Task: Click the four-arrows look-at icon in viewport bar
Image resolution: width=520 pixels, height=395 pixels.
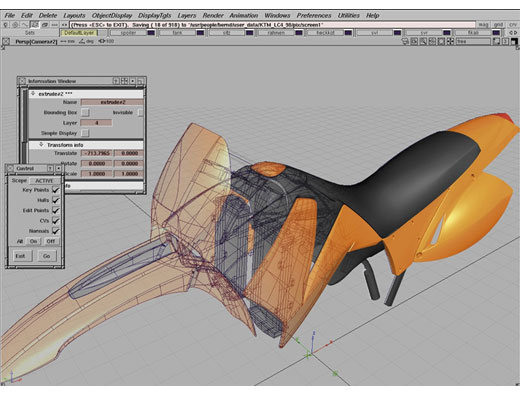Action: click(x=450, y=41)
